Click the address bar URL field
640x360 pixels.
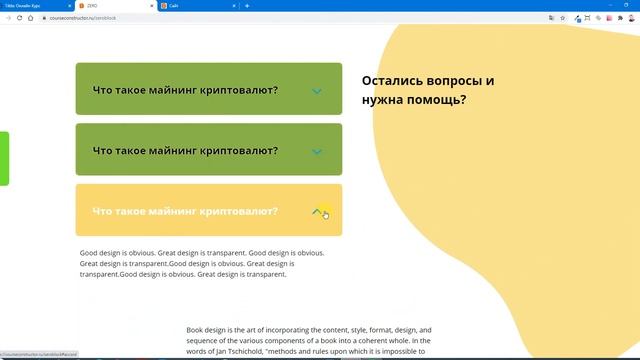click(294, 18)
